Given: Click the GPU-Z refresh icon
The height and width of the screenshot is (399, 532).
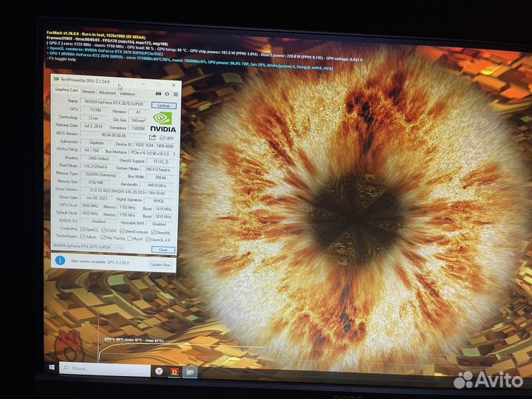Looking at the screenshot, I should click(x=167, y=94).
